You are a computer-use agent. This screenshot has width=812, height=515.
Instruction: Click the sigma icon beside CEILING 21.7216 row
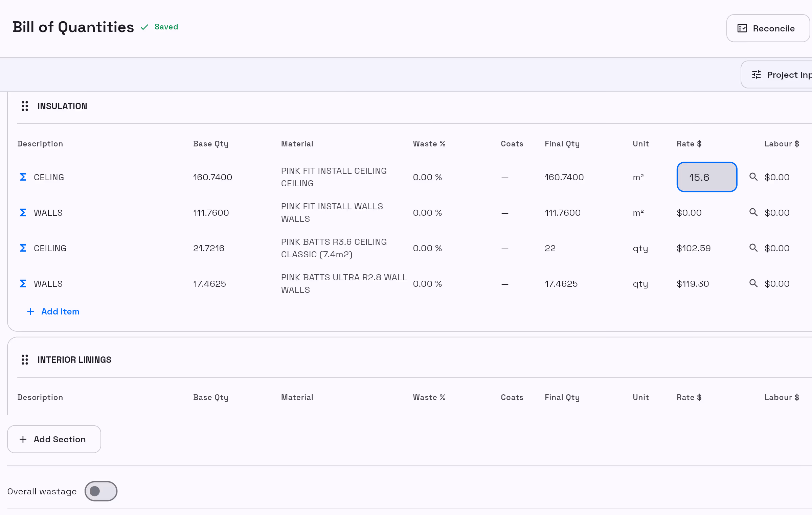point(23,248)
